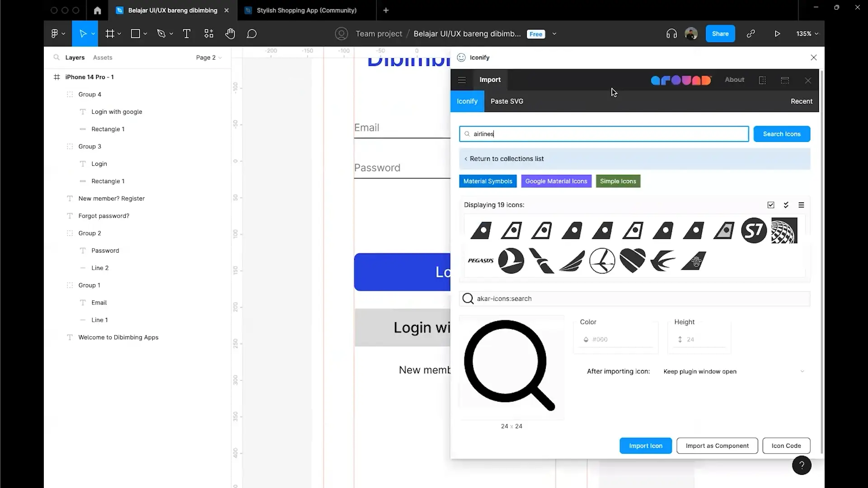Select the Rectangle shape tool

[135, 33]
